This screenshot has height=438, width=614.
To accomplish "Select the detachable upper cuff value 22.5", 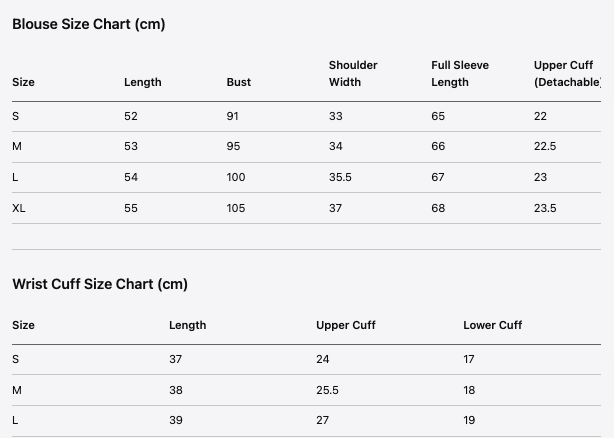I will pyautogui.click(x=545, y=146).
